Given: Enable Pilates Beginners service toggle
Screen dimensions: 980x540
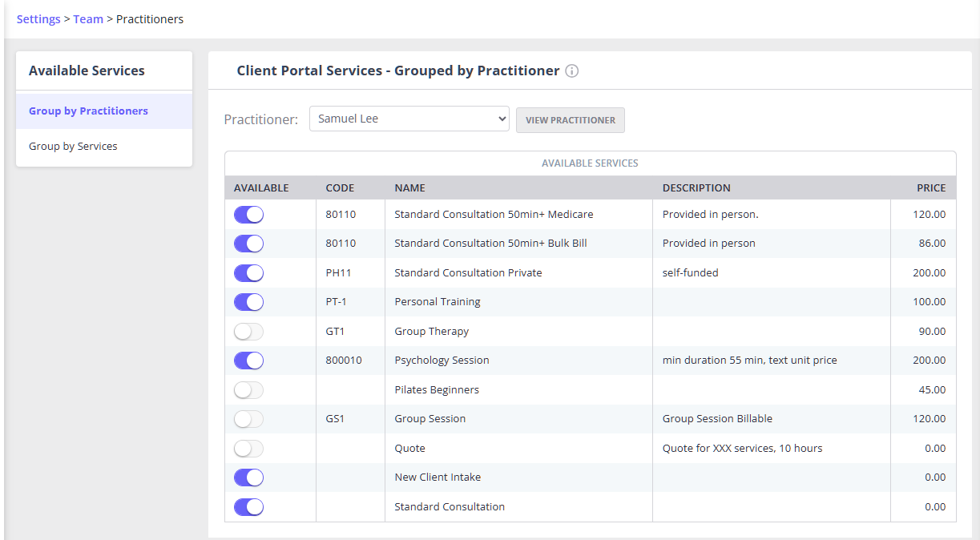Looking at the screenshot, I should (x=248, y=390).
